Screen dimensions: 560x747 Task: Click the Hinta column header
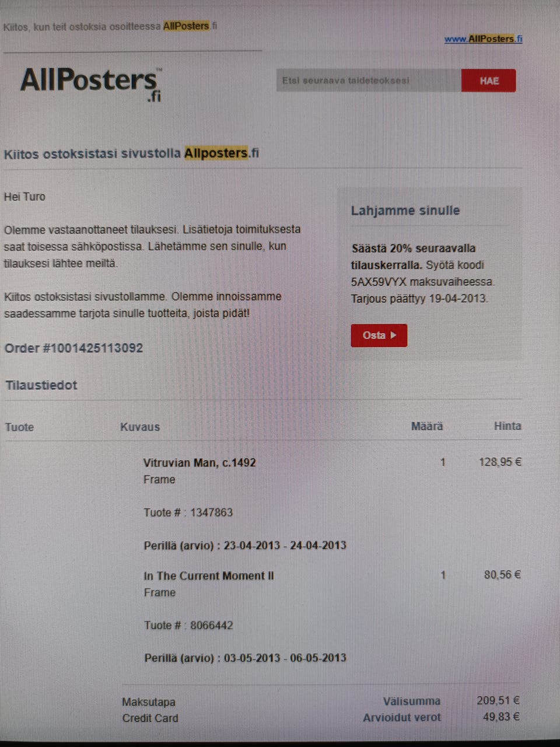508,426
